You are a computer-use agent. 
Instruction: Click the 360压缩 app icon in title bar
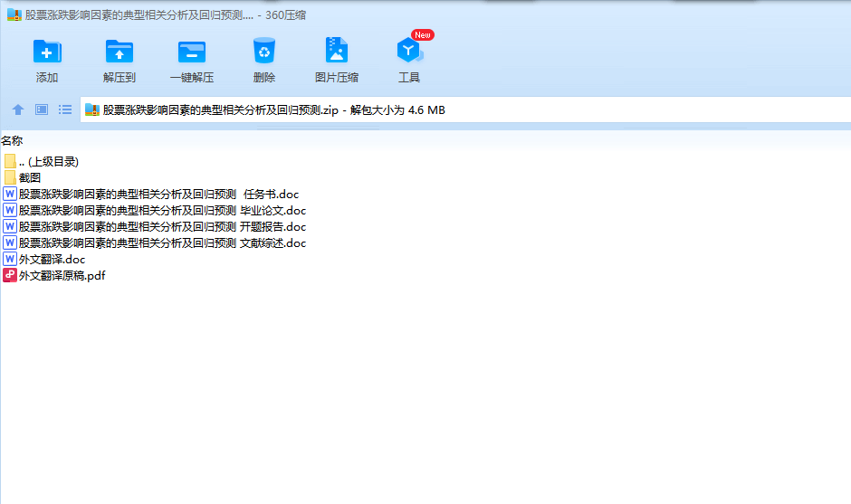(14, 14)
